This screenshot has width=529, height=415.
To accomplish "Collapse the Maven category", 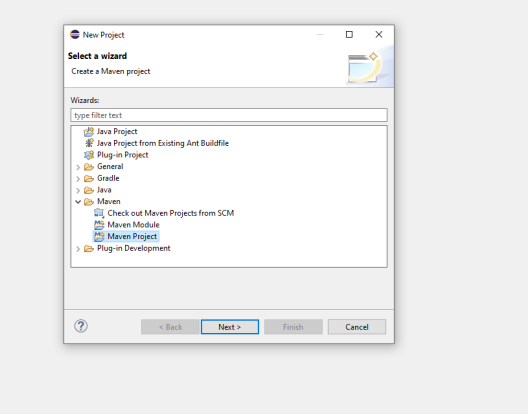I will coord(78,202).
